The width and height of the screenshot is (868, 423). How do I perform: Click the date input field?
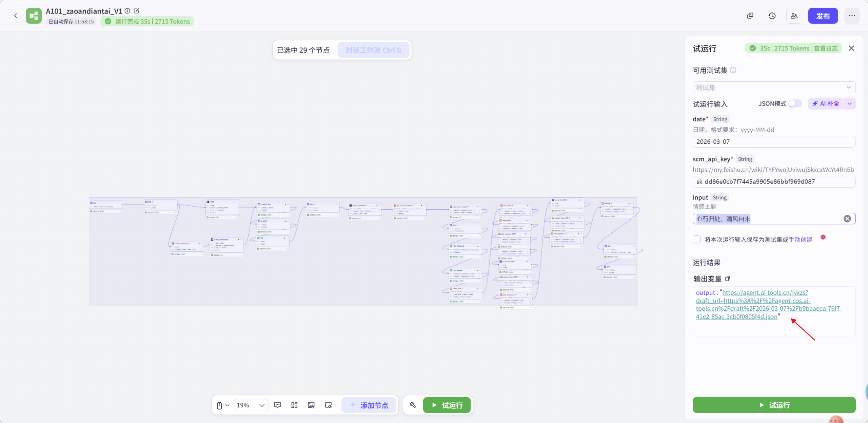pyautogui.click(x=774, y=142)
